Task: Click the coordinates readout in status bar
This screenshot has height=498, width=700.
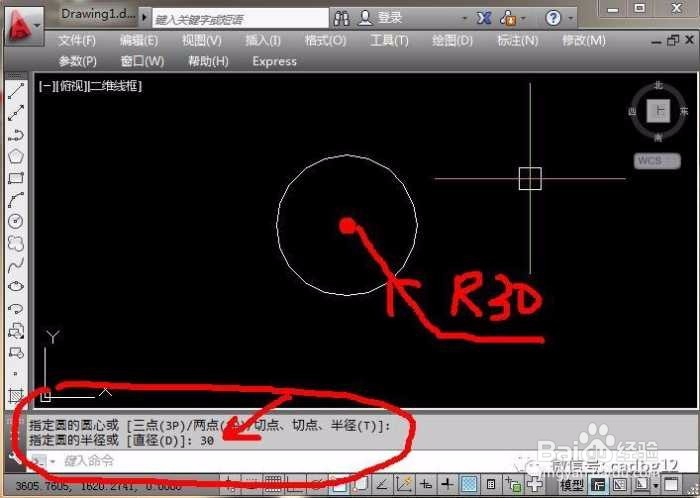Action: click(x=98, y=486)
